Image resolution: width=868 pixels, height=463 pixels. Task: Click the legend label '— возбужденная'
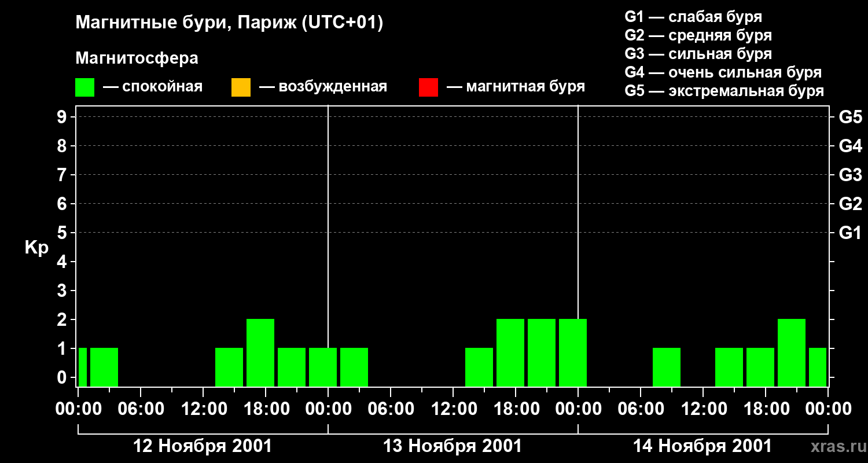(323, 87)
